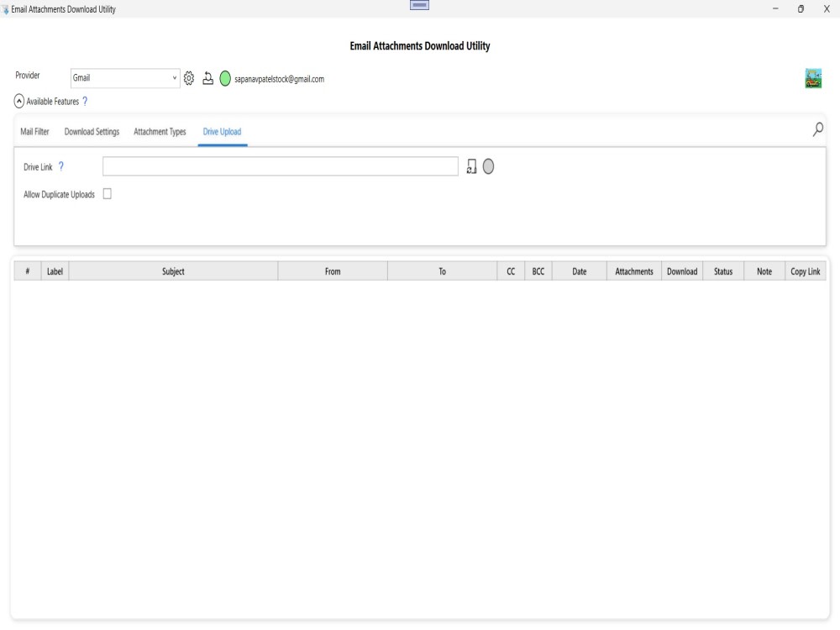Click the Note column header
840x630 pixels.
(764, 271)
